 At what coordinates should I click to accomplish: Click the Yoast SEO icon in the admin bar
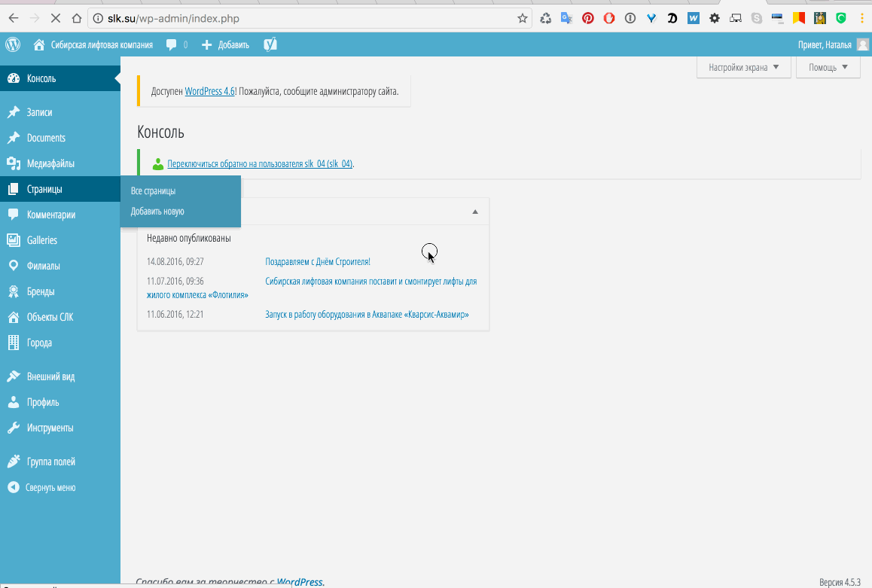pos(270,44)
